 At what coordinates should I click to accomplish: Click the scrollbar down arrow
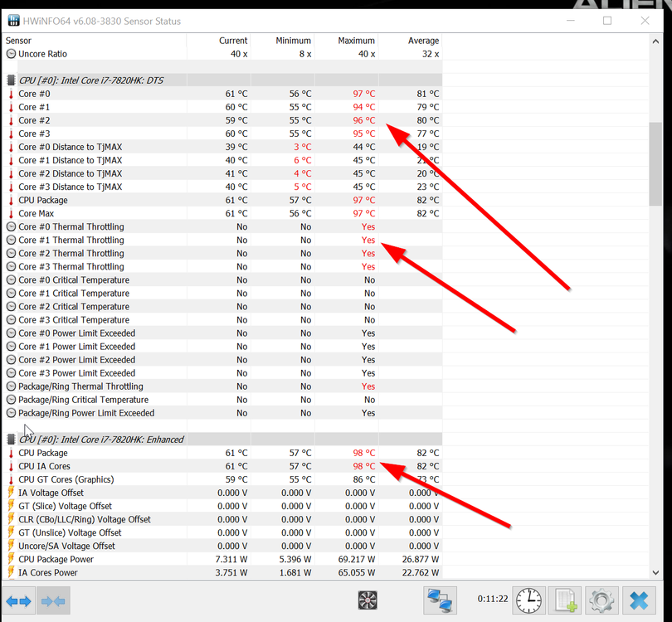(656, 572)
